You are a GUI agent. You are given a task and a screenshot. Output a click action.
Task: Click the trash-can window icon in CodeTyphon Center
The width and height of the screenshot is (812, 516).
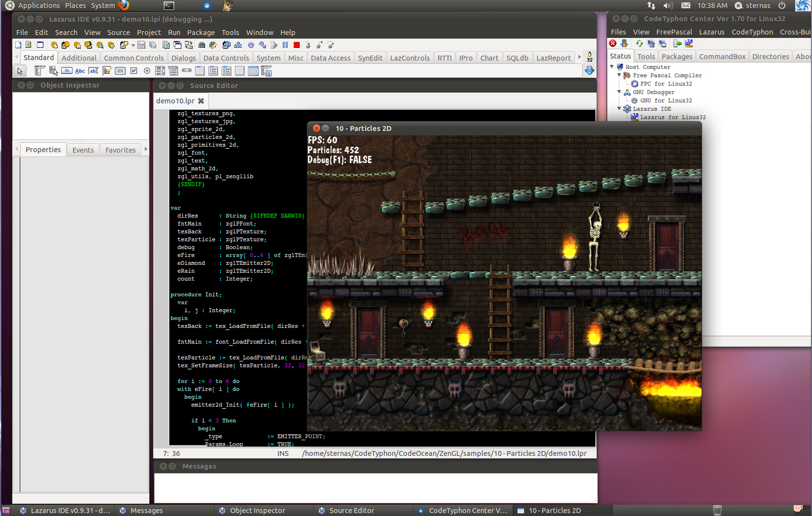651,43
